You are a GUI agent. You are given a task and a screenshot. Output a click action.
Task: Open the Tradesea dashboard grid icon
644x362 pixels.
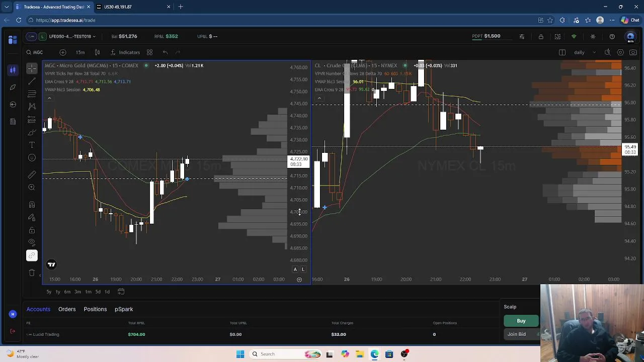click(x=13, y=39)
